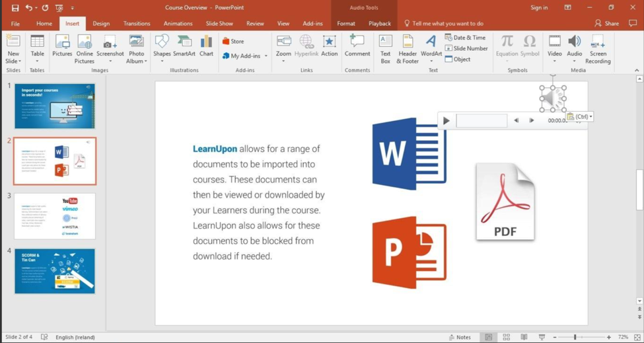The width and height of the screenshot is (644, 343).
Task: Insert Pictures from this device
Action: pos(62,46)
